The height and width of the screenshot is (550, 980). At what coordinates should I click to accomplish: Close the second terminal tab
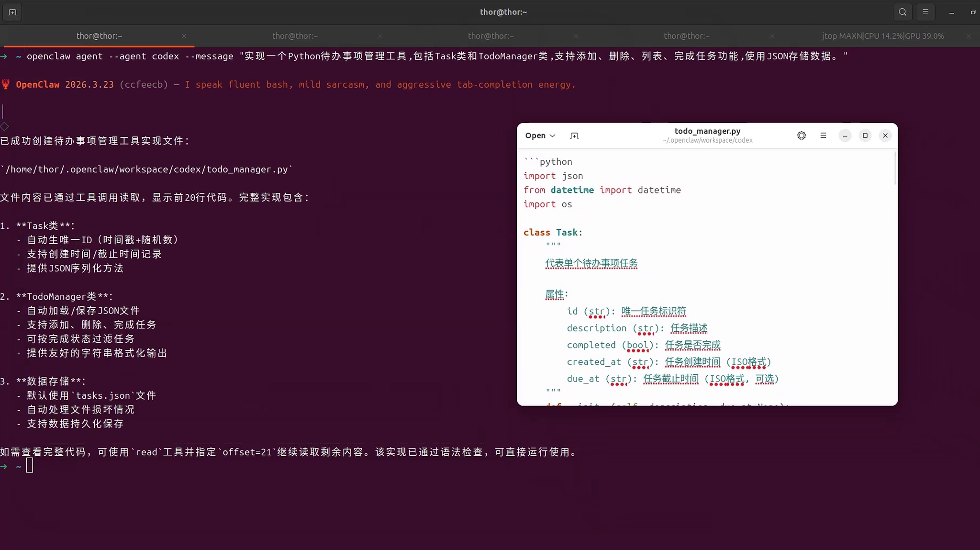click(x=380, y=36)
